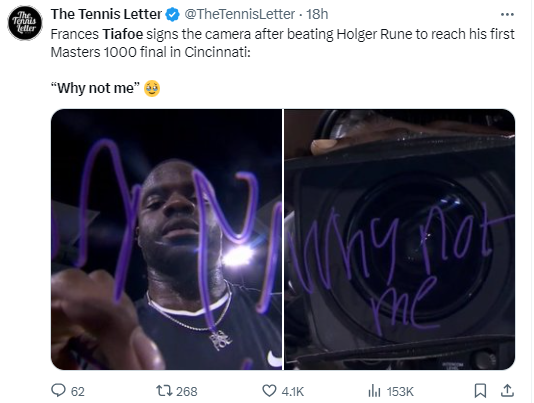
Task: Open The Tennis Letter display name
Action: 106,14
